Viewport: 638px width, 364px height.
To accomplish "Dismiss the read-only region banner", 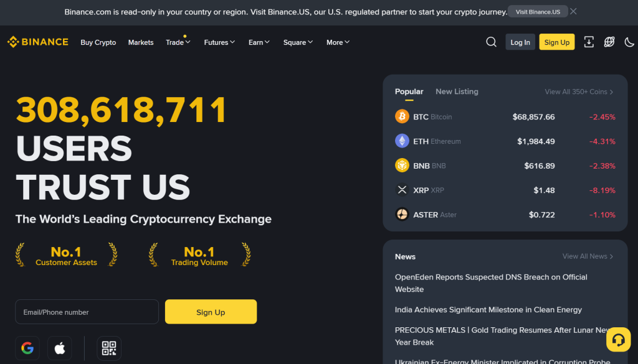I will pos(573,11).
